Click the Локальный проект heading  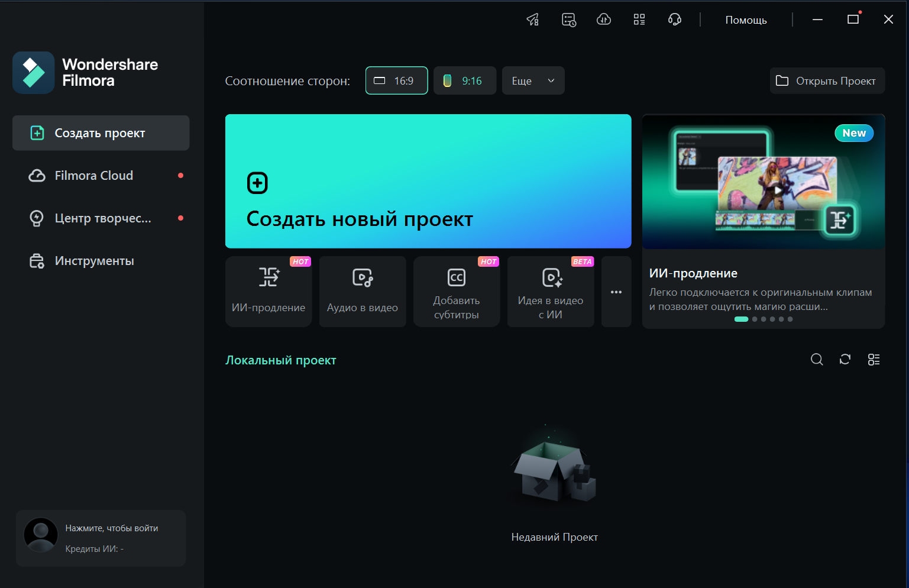[281, 360]
